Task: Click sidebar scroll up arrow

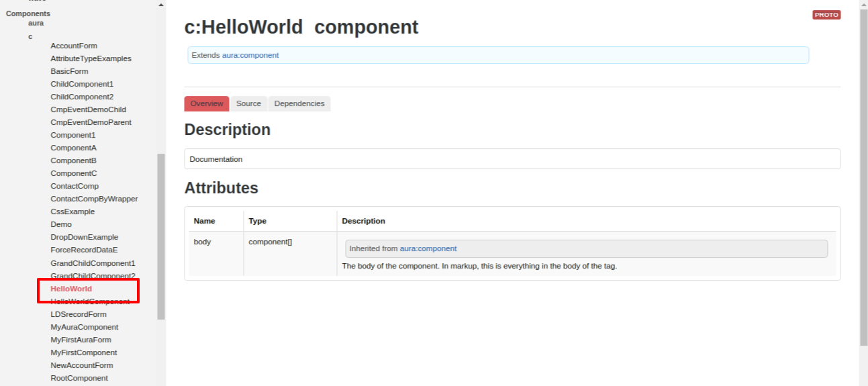Action: click(160, 5)
